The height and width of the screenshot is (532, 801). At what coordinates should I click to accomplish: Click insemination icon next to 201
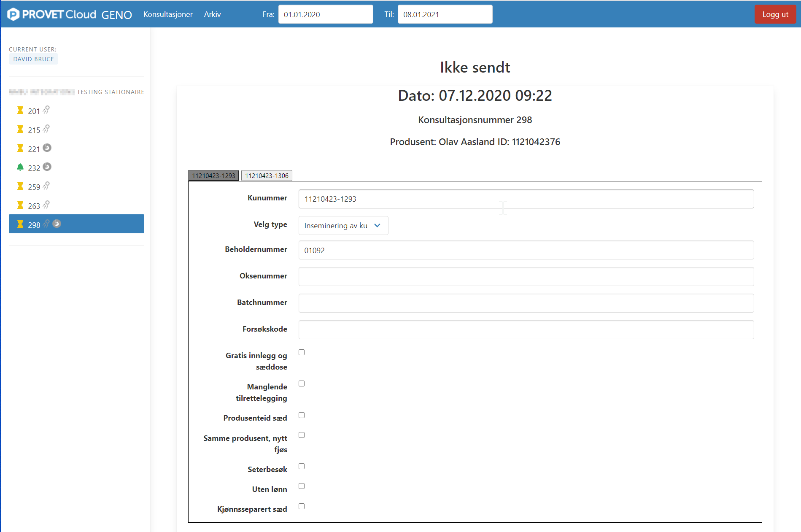coord(46,110)
